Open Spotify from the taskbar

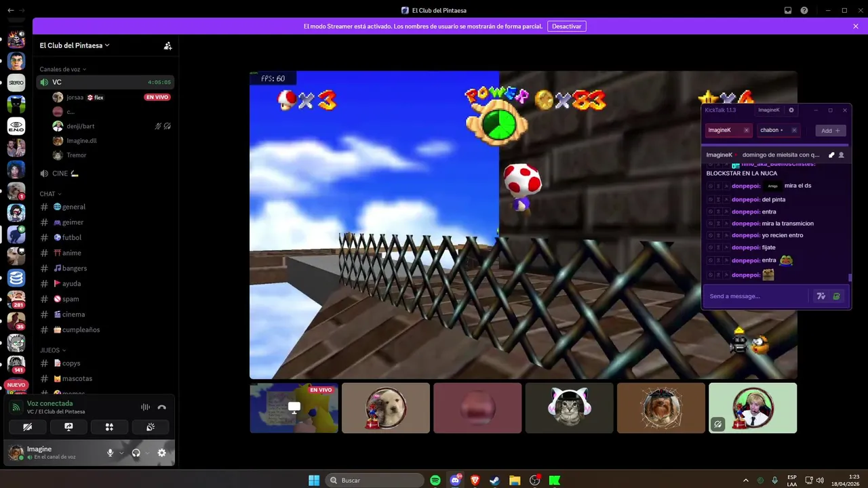click(x=435, y=480)
